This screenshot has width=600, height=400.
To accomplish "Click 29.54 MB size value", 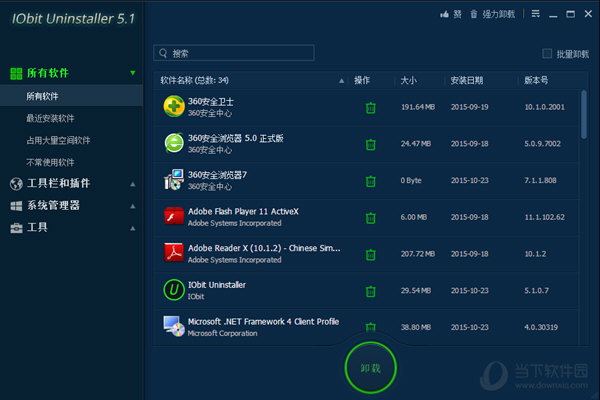I will click(x=416, y=291).
